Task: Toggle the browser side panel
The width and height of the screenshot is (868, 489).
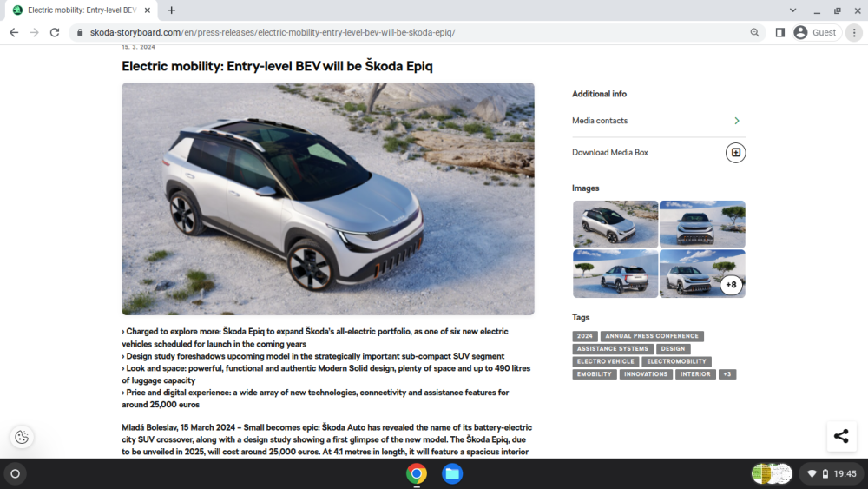Action: tap(780, 33)
